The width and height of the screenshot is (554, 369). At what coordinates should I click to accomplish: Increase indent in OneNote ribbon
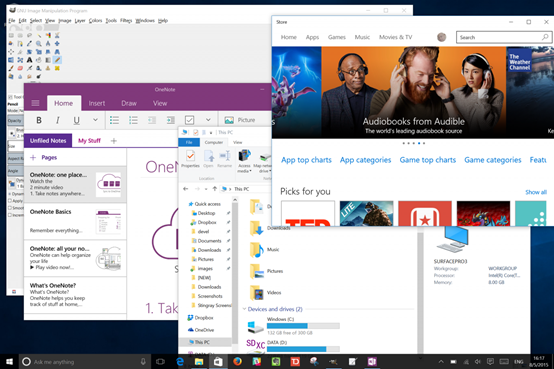(171, 120)
